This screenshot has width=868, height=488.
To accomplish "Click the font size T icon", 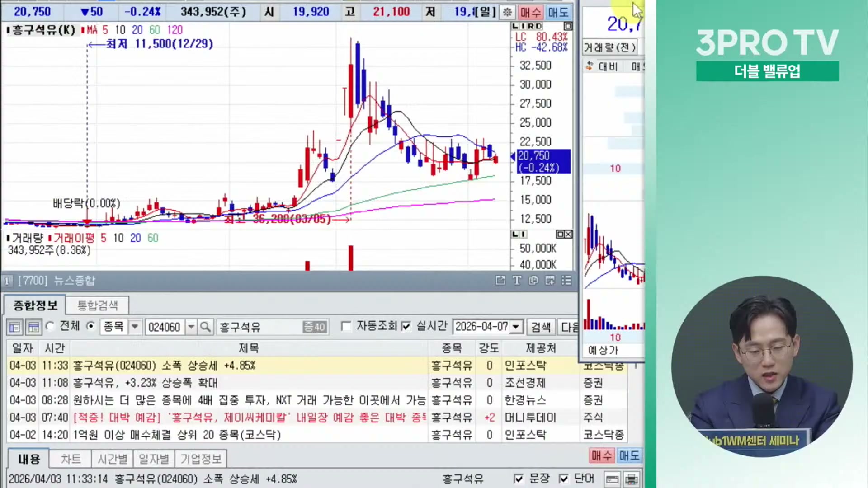I will click(517, 281).
